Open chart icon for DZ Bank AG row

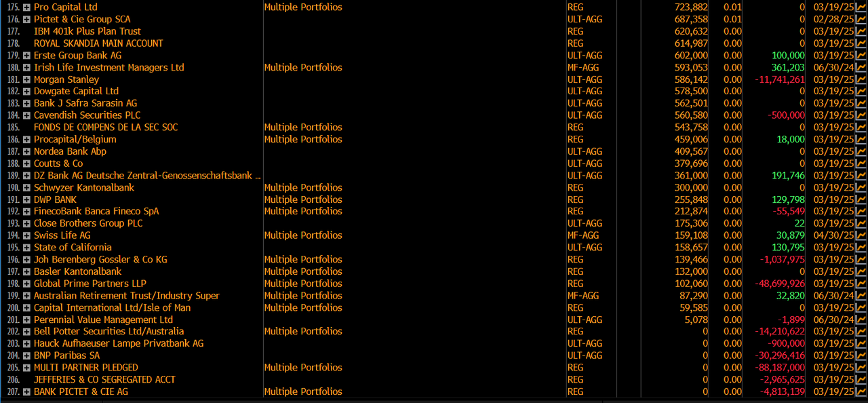861,176
